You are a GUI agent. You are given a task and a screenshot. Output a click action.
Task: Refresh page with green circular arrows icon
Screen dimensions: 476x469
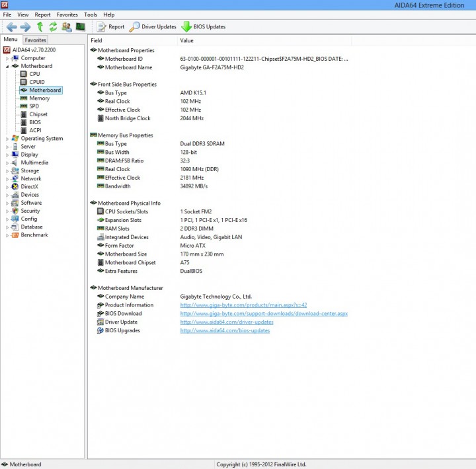53,26
